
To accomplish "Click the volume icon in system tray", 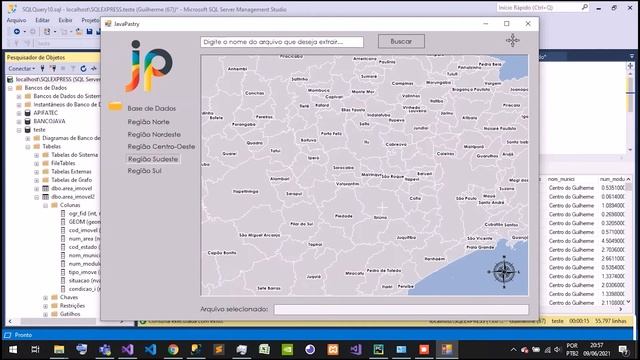I will (557, 350).
